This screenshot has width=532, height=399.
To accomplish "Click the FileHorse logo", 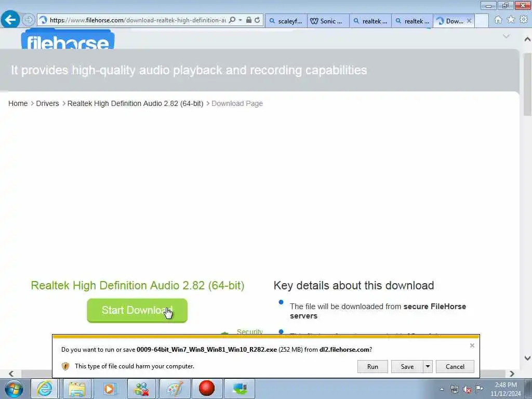I will 68,39.
